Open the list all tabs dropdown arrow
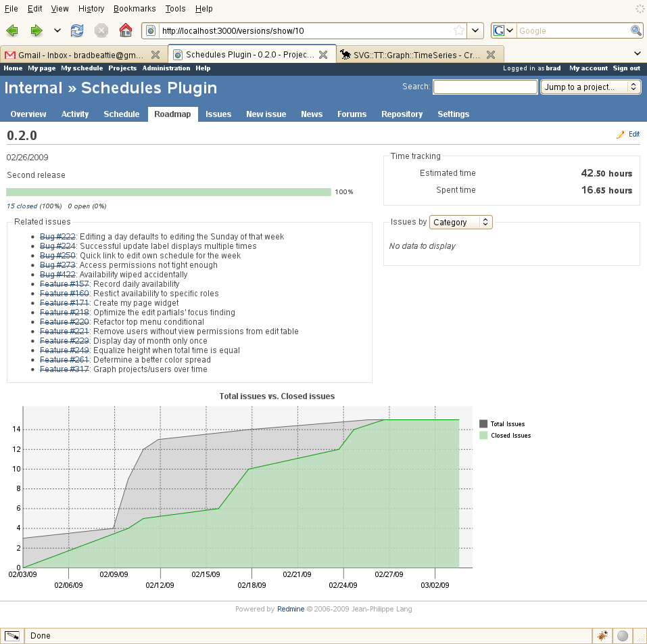 pyautogui.click(x=637, y=53)
